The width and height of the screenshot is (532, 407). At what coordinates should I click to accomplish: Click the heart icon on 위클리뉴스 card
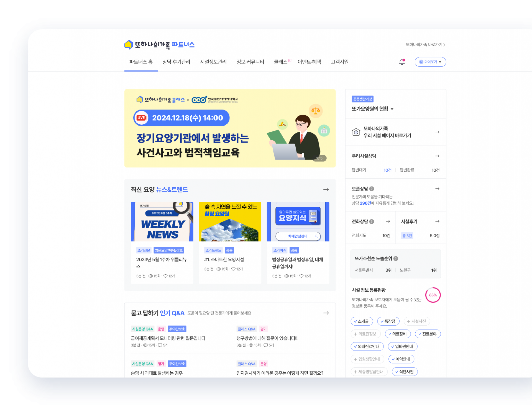(165, 276)
